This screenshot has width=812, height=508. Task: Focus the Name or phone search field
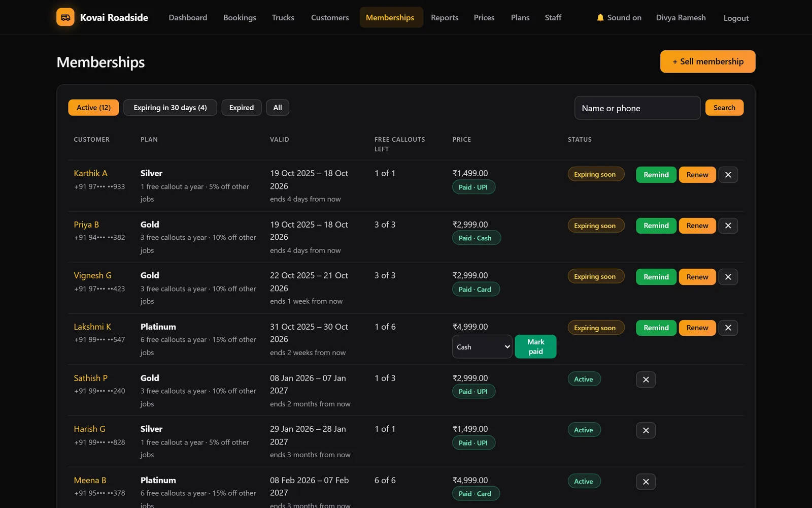[x=637, y=108]
